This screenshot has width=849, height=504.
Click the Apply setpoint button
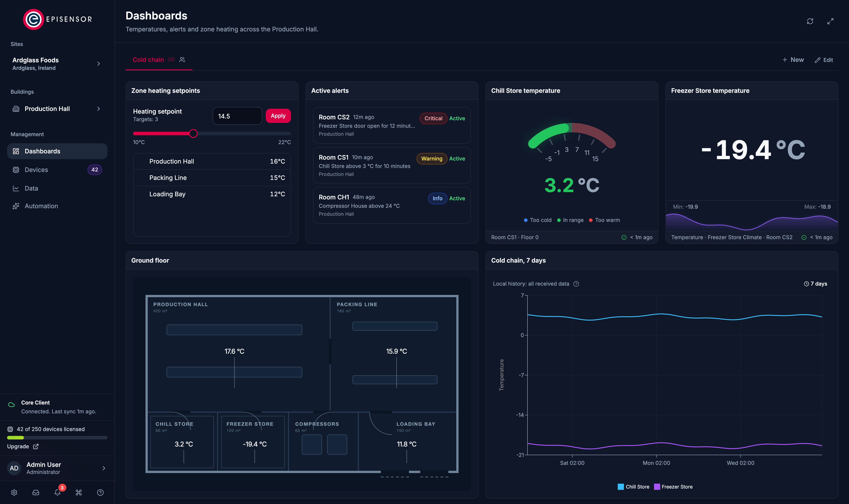coord(278,116)
